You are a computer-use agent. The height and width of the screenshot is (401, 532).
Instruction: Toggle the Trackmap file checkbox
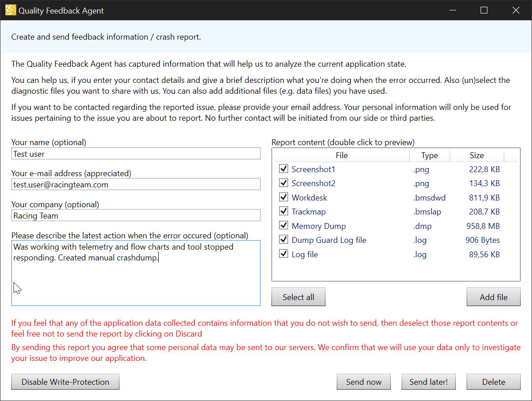[284, 211]
